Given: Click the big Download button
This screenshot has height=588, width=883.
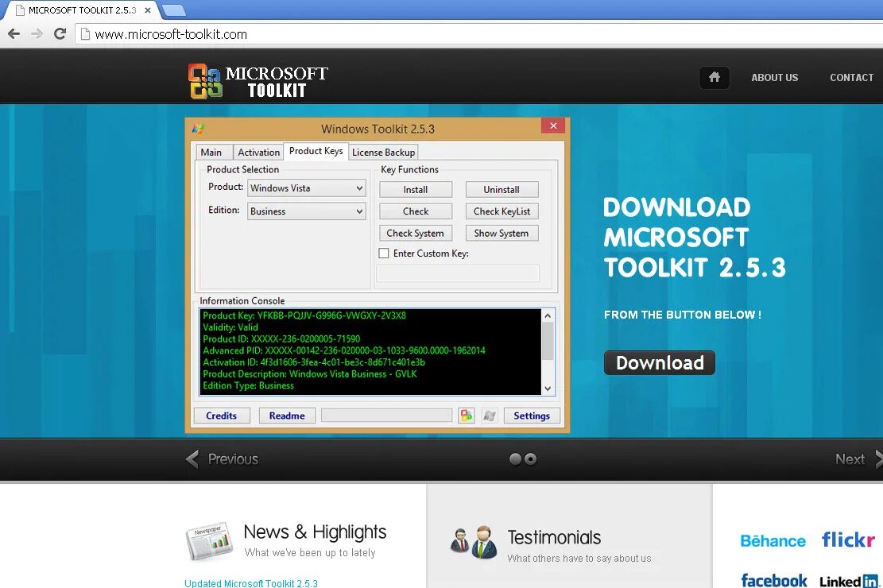Looking at the screenshot, I should click(x=660, y=362).
